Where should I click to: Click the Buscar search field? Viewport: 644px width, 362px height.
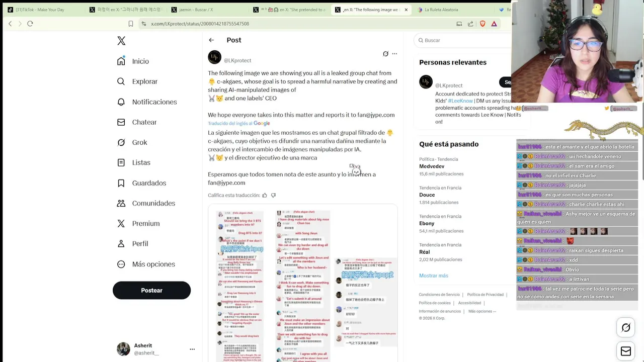click(x=465, y=40)
